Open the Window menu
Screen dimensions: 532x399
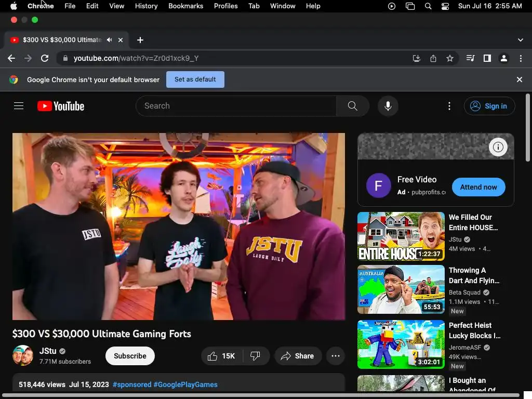(283, 6)
